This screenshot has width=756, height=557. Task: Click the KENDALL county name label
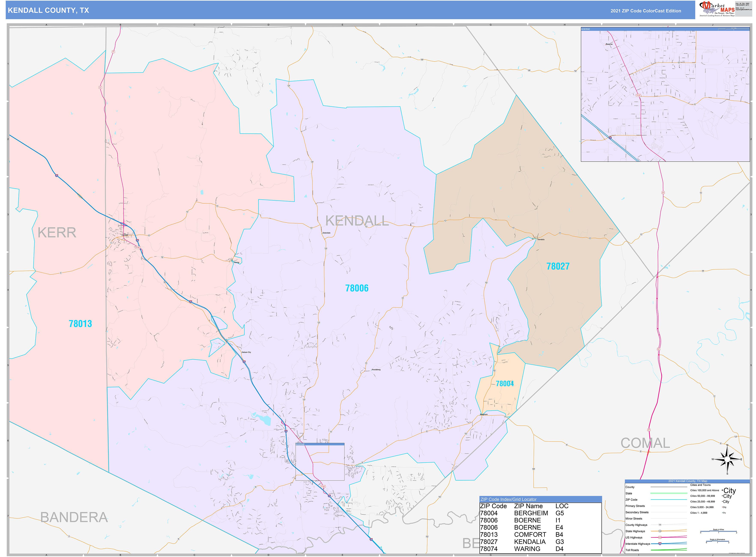click(x=357, y=221)
